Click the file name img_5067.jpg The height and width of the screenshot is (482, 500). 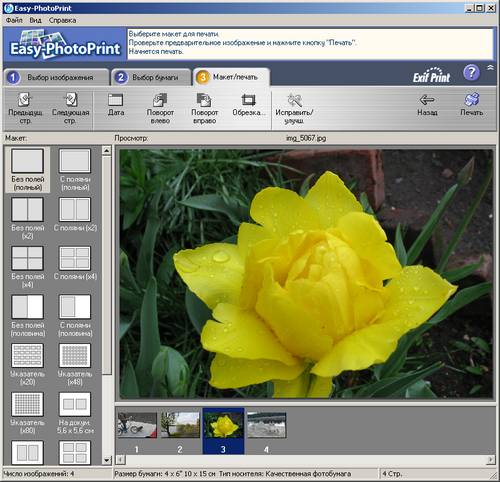[x=306, y=138]
